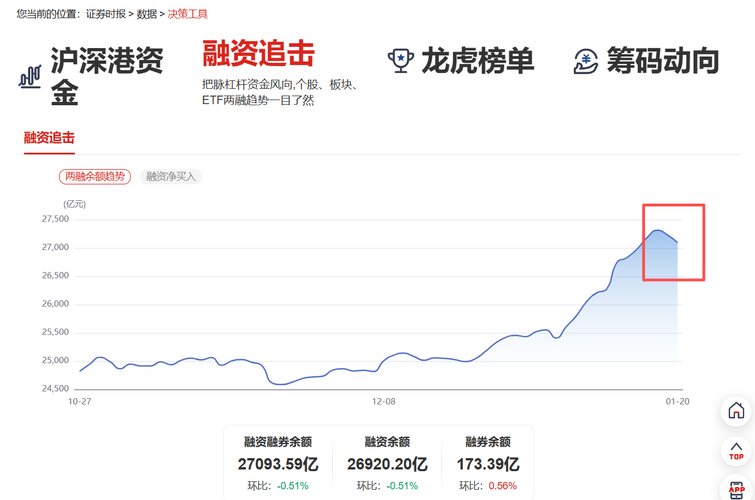Click the 01-20 x-axis date label
Viewport: 755px width, 500px height.
click(677, 401)
